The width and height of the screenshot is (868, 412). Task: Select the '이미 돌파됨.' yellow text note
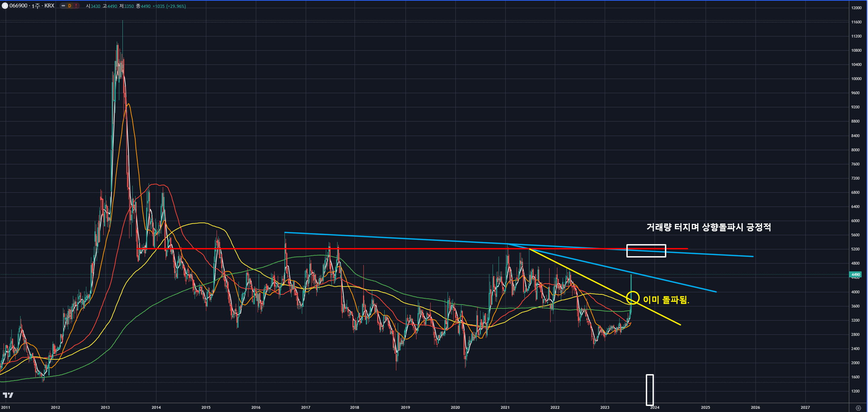(666, 300)
